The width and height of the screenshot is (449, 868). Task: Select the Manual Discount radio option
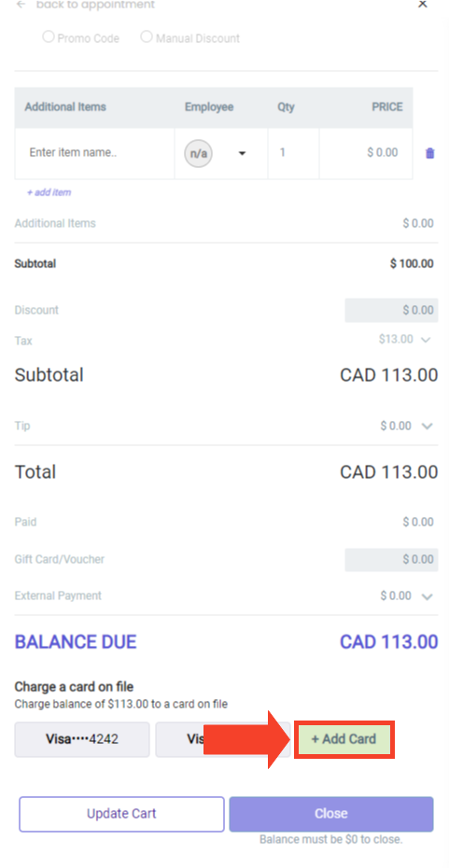point(147,37)
